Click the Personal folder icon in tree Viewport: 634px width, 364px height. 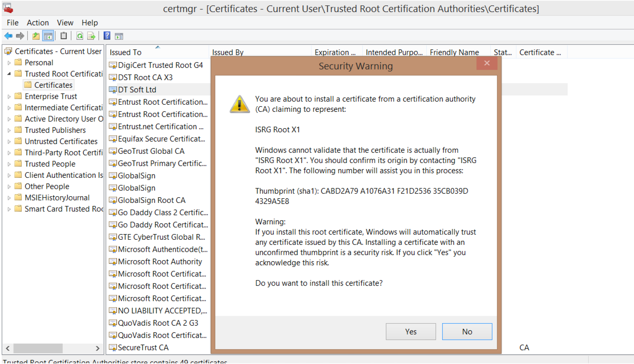click(18, 62)
